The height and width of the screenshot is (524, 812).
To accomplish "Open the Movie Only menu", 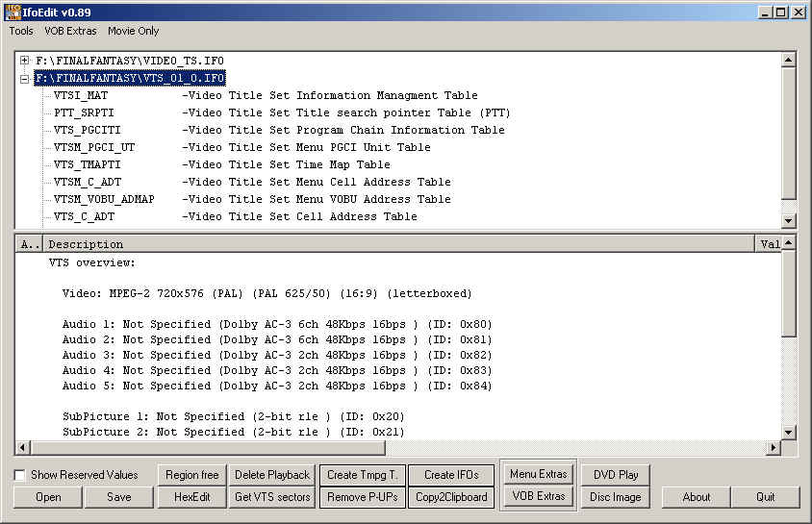I will [133, 31].
